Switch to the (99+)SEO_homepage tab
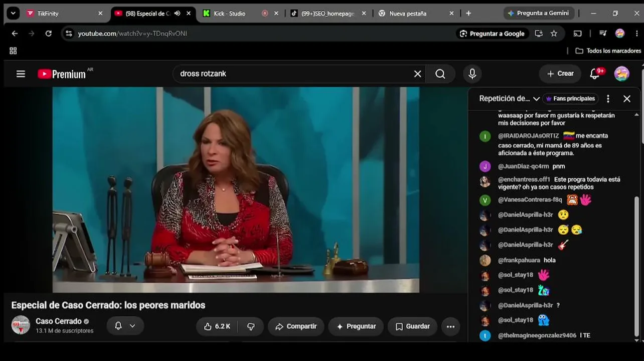Image resolution: width=644 pixels, height=361 pixels. [329, 14]
